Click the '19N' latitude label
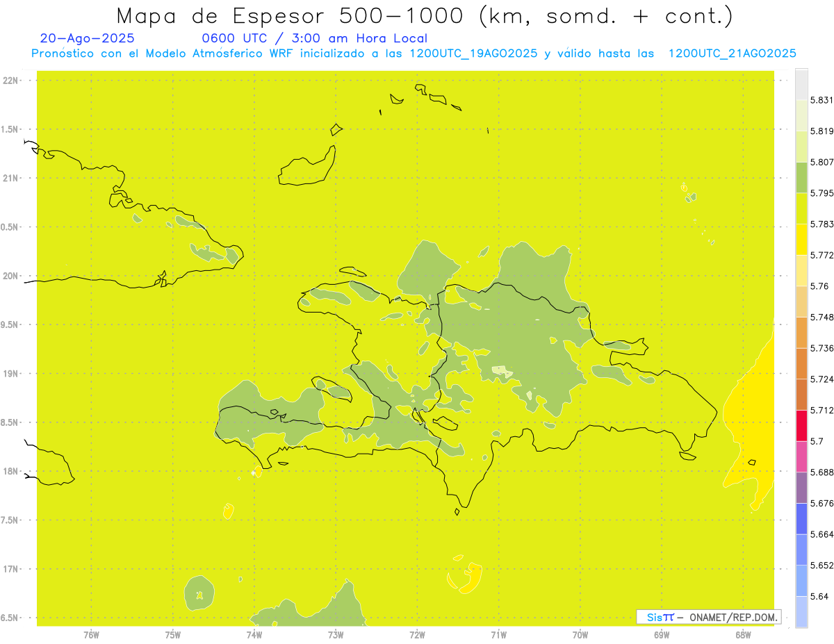834x644 pixels. pos(12,374)
